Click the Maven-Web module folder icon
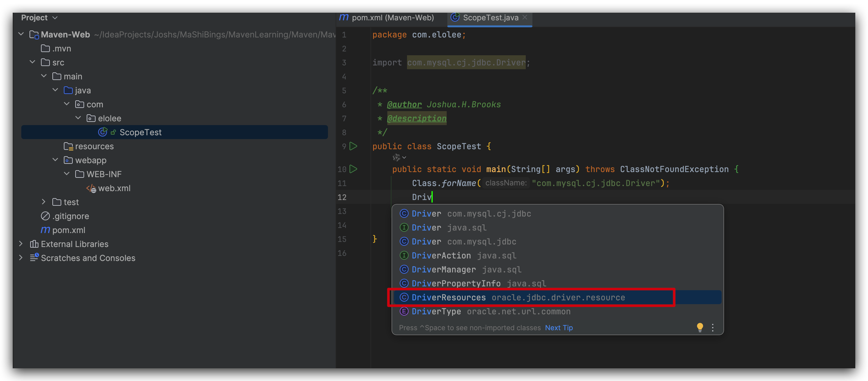Image resolution: width=868 pixels, height=381 pixels. [x=34, y=35]
